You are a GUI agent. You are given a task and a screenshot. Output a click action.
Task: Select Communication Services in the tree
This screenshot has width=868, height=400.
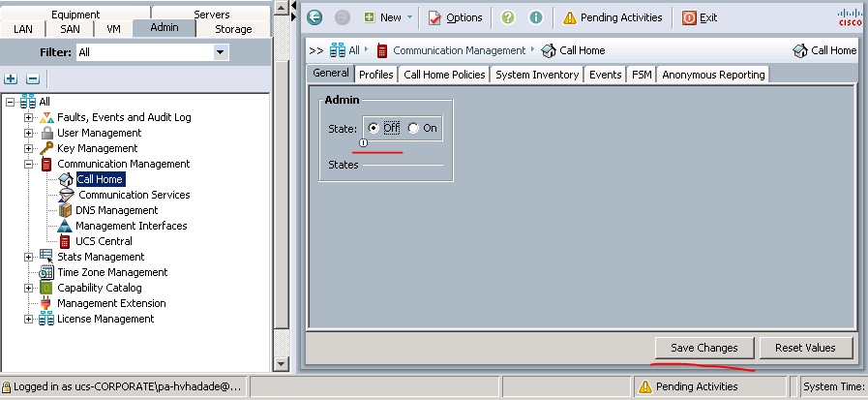click(x=134, y=195)
